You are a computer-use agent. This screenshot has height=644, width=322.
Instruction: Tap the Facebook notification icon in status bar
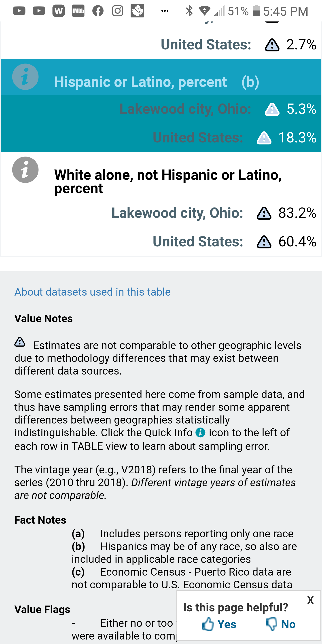coord(98,11)
